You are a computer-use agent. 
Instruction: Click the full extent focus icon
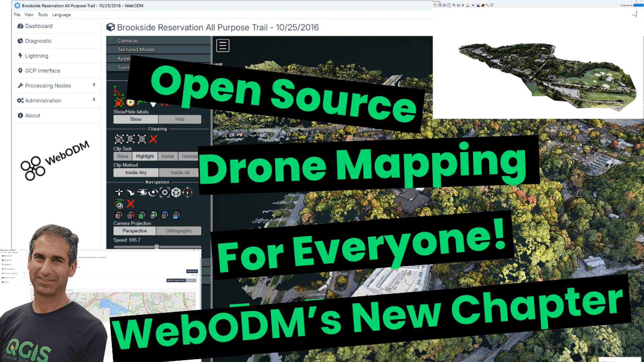pyautogui.click(x=165, y=192)
